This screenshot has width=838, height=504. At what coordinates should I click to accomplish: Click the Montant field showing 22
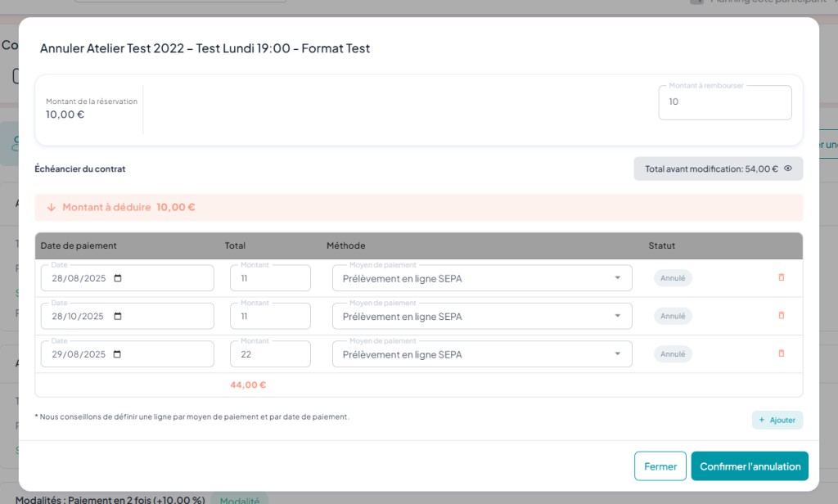click(270, 354)
